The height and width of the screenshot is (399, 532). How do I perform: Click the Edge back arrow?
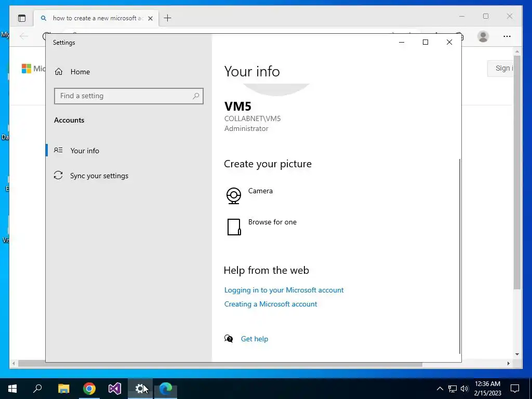click(24, 36)
